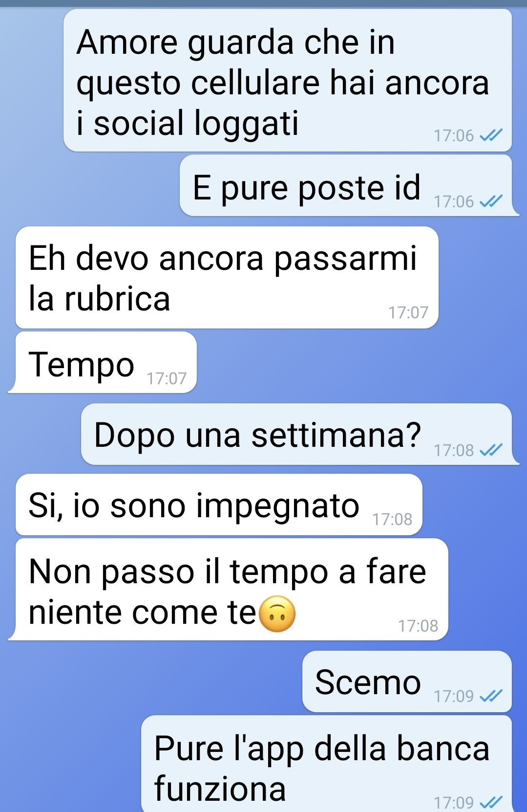Viewport: 527px width, 812px height.
Task: Tap the upside-down face emoji
Action: (x=276, y=614)
